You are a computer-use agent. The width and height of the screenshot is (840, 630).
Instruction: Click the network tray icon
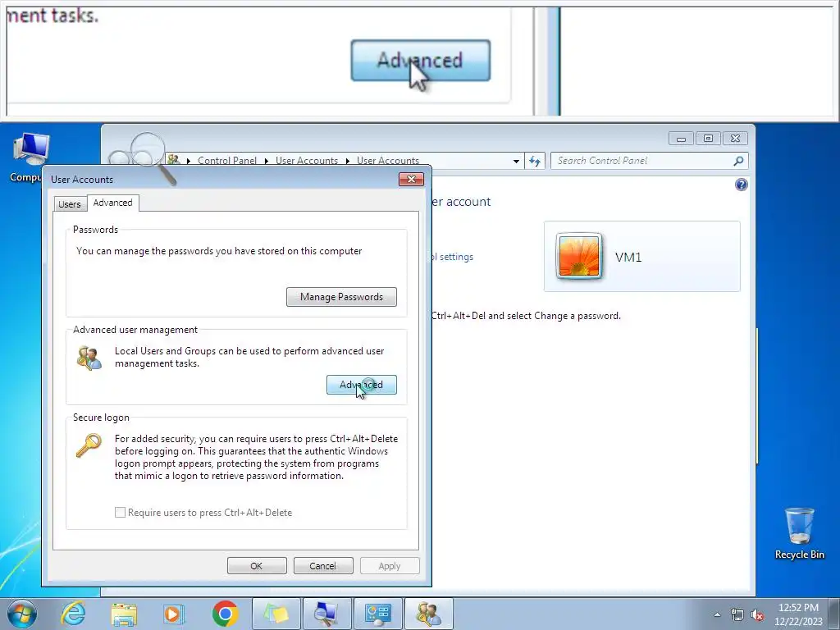(x=737, y=614)
